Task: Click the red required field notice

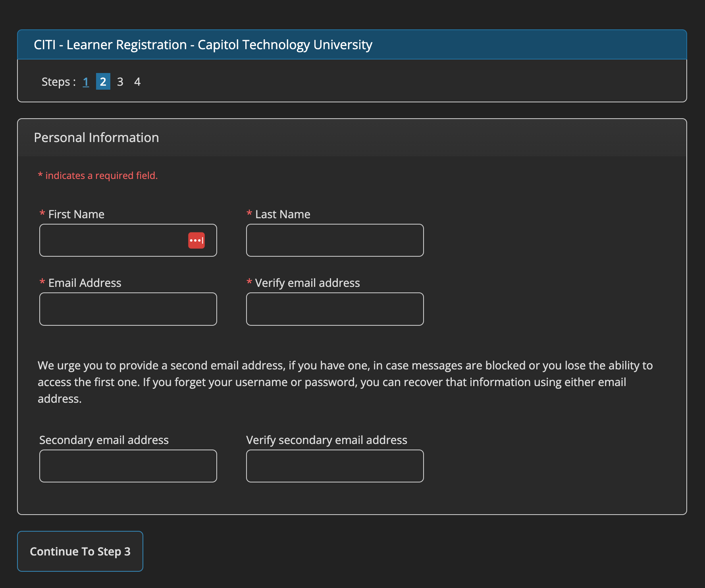Action: pos(98,175)
